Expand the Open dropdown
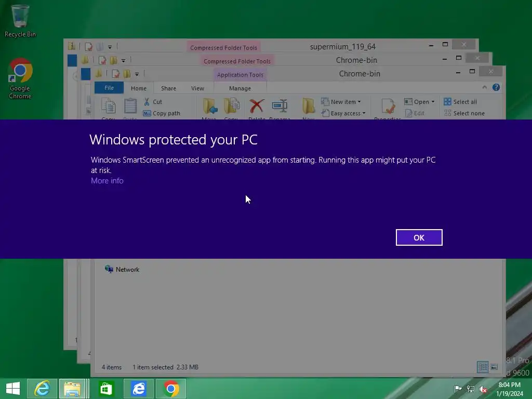The width and height of the screenshot is (532, 399). tap(419, 101)
